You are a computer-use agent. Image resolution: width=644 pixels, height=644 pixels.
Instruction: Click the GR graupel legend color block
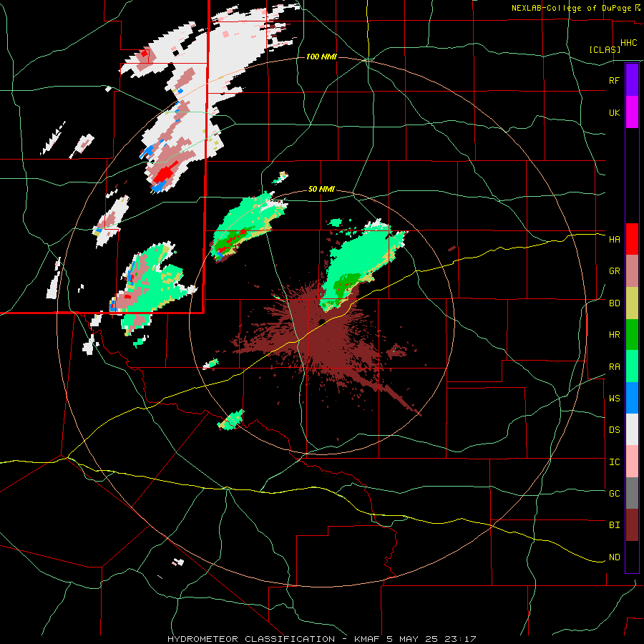[x=632, y=271]
